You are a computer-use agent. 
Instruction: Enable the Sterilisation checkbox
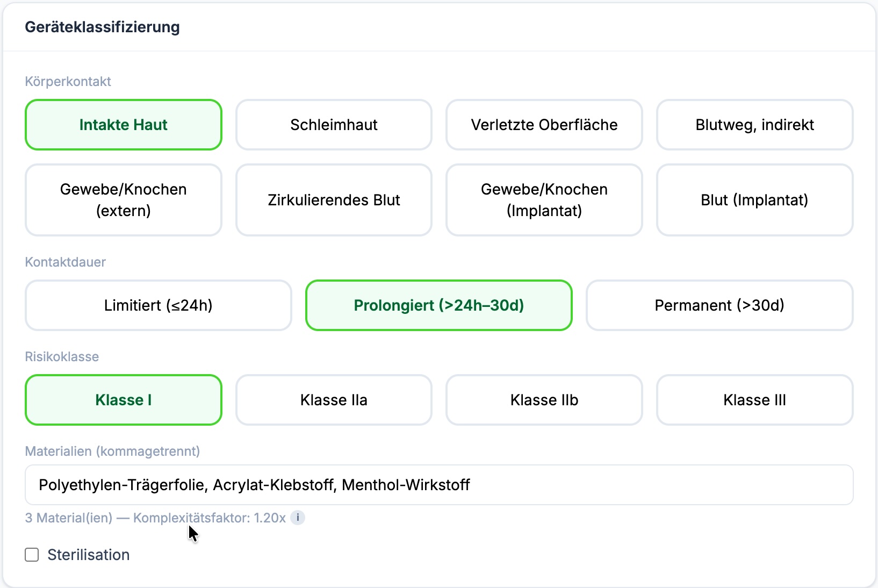[x=31, y=554]
